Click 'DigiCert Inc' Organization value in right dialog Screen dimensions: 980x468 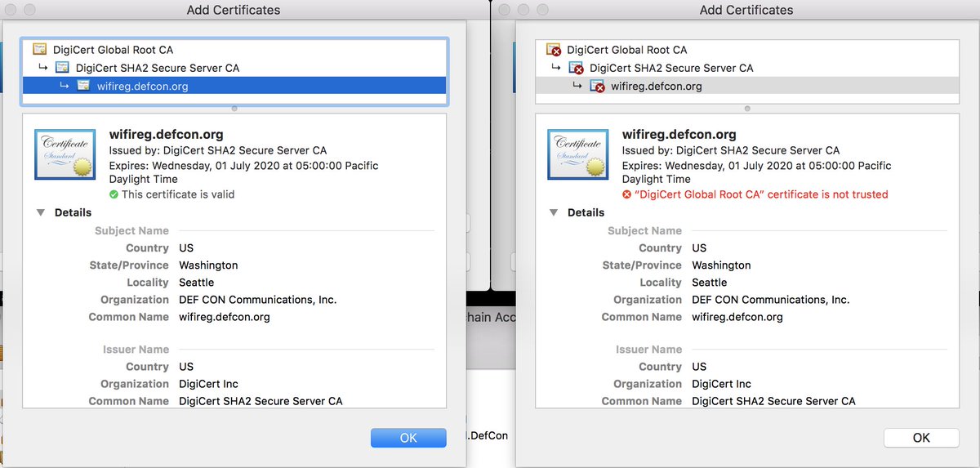click(x=722, y=384)
